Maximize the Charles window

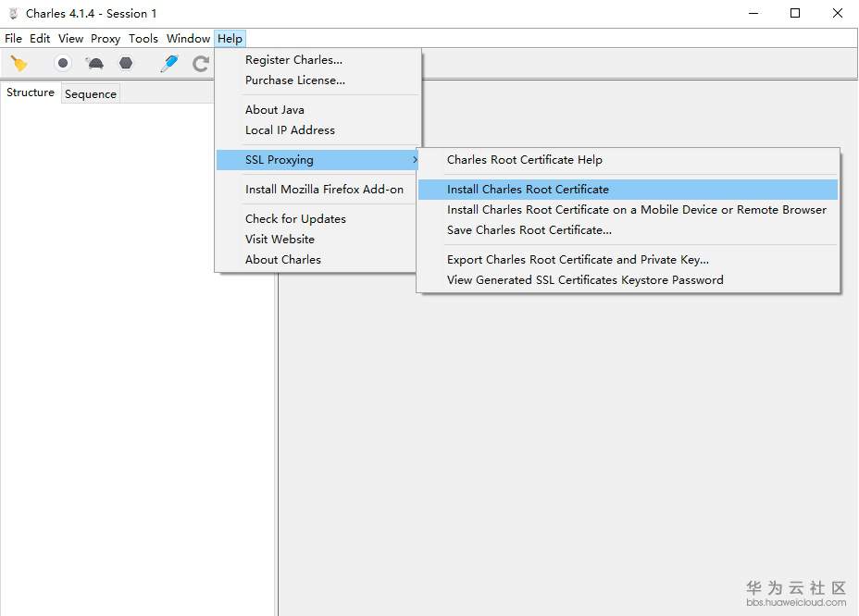pyautogui.click(x=795, y=13)
